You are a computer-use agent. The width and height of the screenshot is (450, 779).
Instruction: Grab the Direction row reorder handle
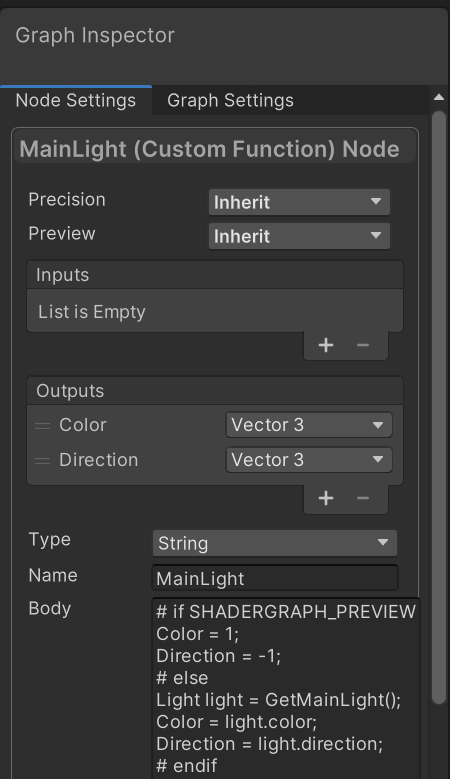43,461
